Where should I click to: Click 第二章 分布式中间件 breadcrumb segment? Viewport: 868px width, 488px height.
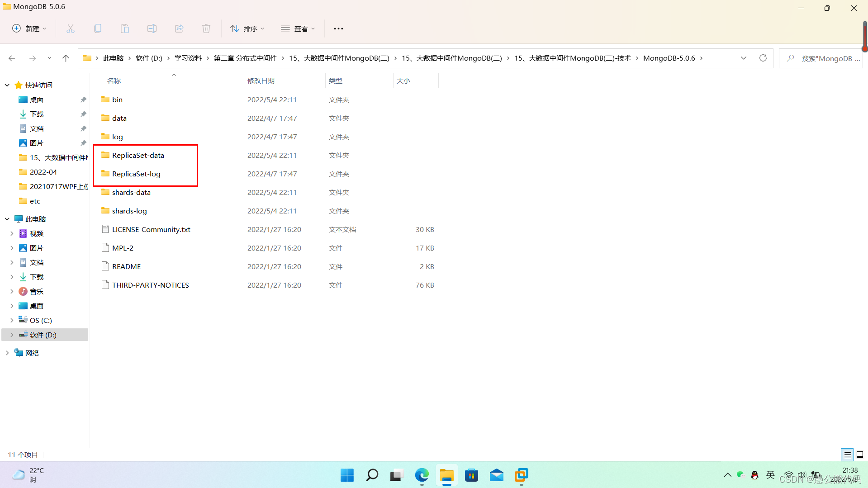pos(245,58)
